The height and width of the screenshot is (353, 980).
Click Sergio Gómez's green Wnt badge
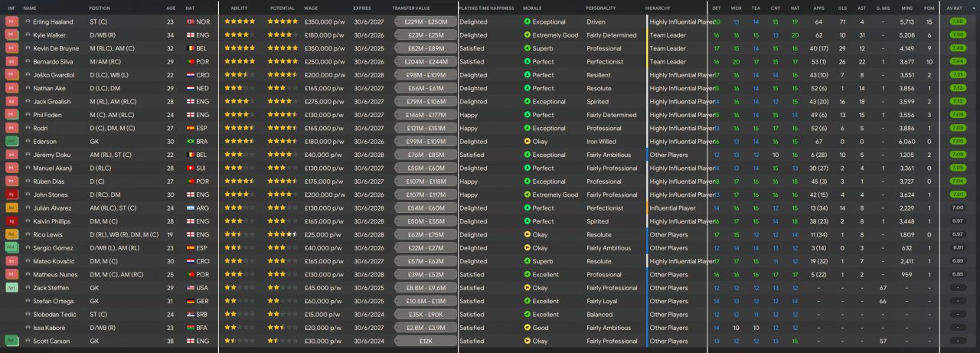point(11,248)
